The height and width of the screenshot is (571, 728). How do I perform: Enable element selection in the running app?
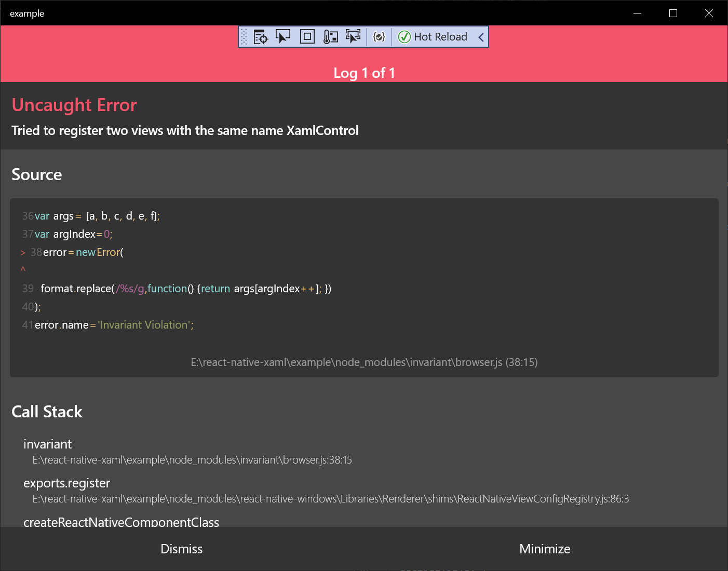(x=284, y=36)
